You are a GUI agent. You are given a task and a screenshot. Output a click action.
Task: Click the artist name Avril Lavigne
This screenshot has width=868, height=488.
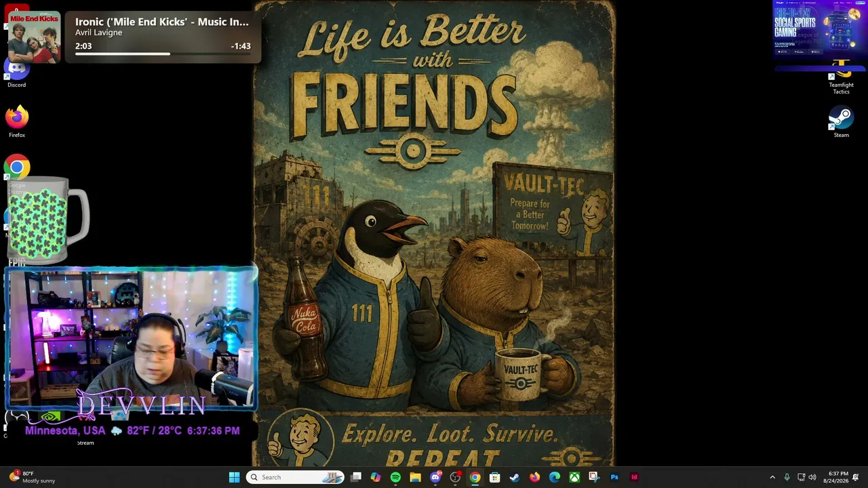coord(99,33)
